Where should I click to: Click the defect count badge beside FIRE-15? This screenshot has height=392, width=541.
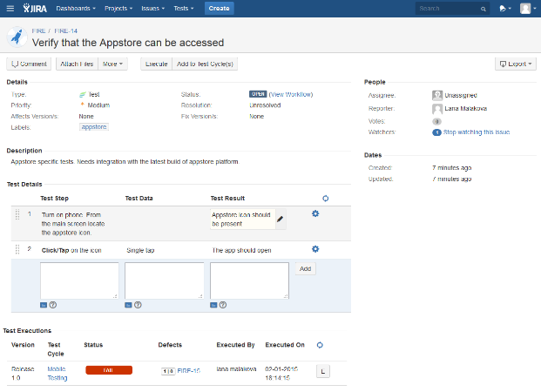[168, 371]
